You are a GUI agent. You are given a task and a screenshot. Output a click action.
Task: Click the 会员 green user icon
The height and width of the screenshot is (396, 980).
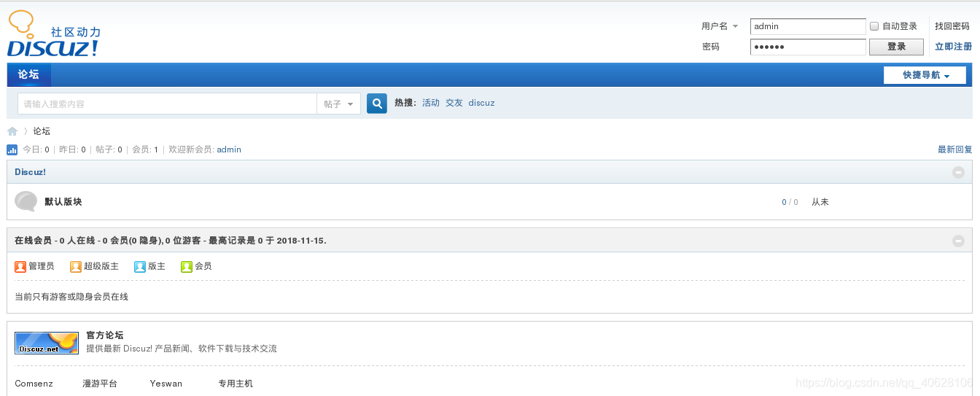click(x=187, y=266)
